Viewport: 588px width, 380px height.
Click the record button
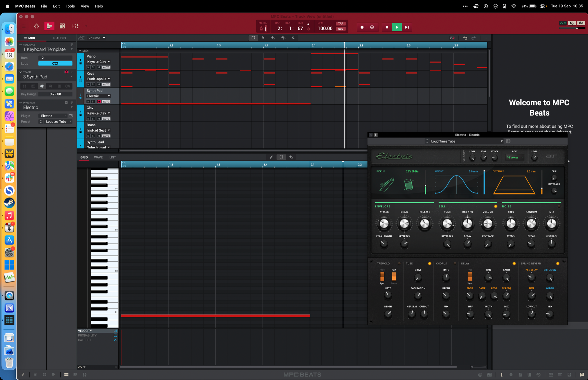pos(362,27)
